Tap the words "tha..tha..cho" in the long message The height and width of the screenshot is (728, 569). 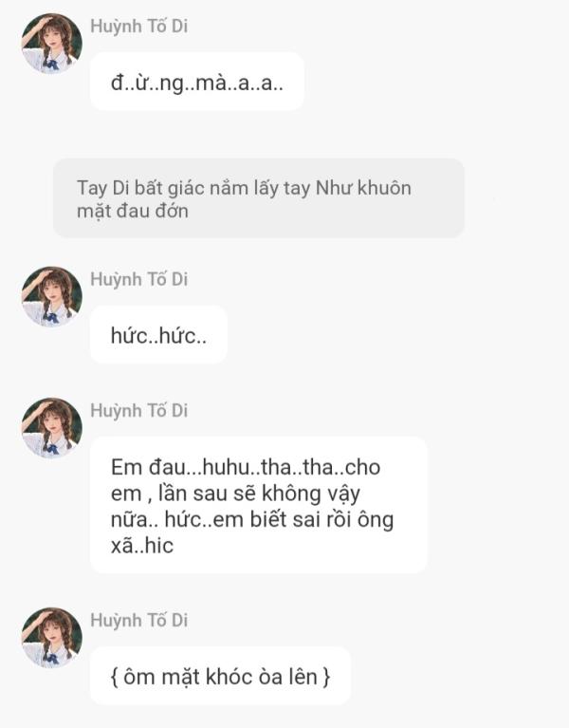321,467
